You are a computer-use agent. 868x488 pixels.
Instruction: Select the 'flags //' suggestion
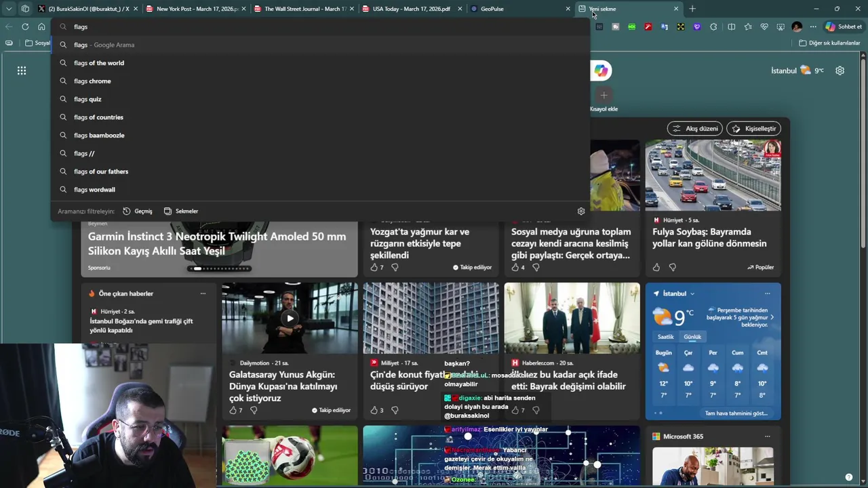[320, 153]
